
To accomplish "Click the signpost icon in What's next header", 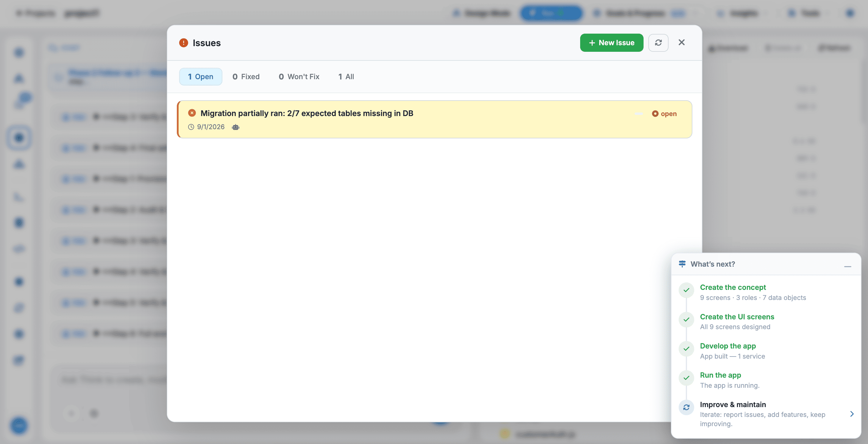I will (x=682, y=264).
